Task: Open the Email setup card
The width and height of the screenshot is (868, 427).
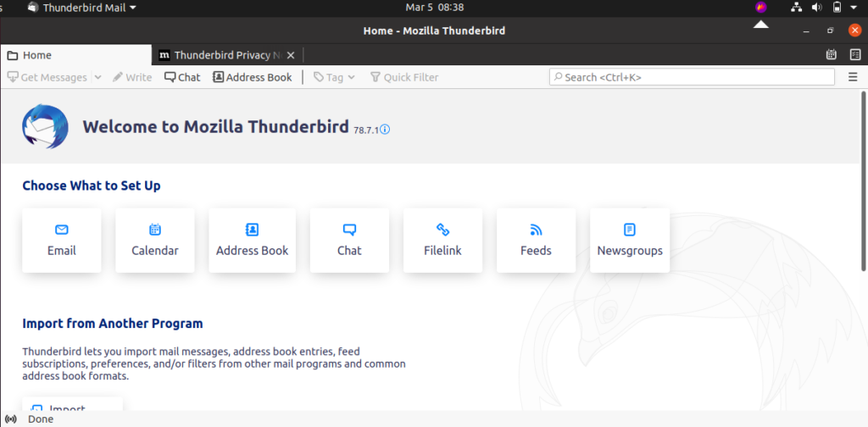Action: 61,241
